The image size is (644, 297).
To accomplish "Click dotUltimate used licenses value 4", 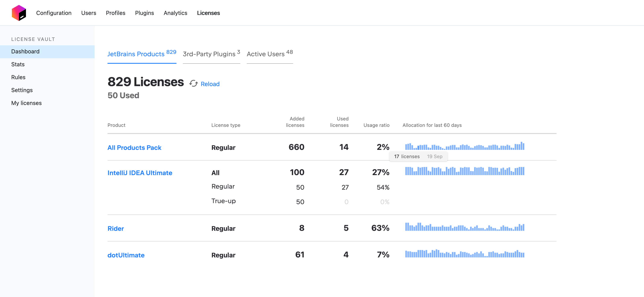I will (x=346, y=255).
